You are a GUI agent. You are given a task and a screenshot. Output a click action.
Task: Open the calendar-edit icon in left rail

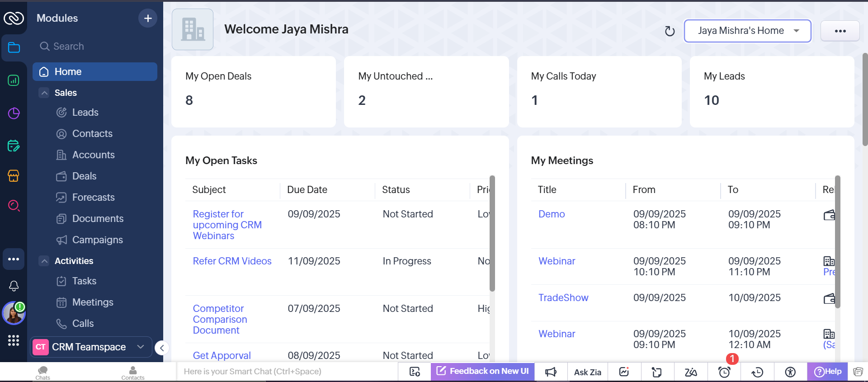point(14,146)
